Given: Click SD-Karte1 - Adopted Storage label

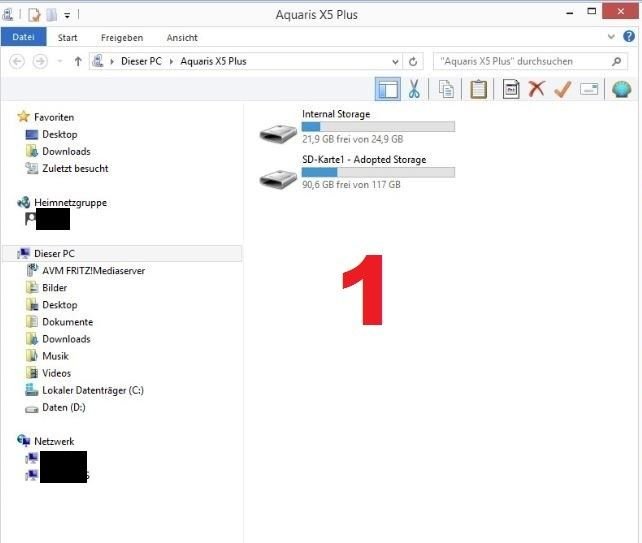Looking at the screenshot, I should [364, 160].
